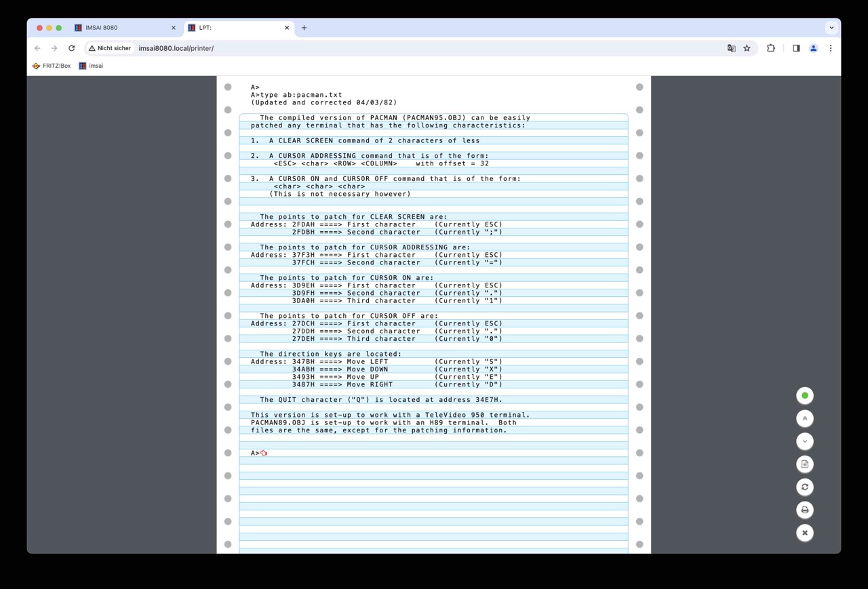Click the X clear button on printer panel
The image size is (868, 589).
pyautogui.click(x=805, y=533)
